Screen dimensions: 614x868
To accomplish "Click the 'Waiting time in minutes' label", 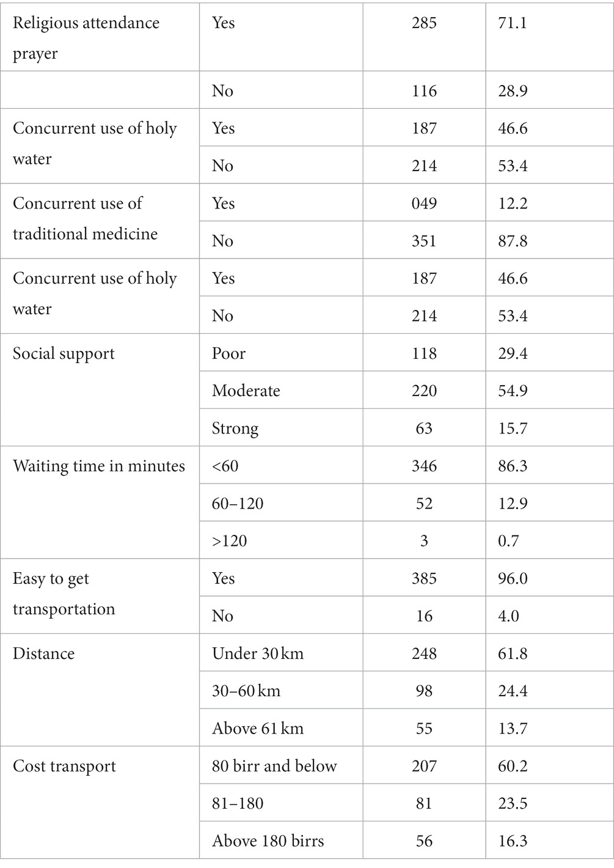I will pos(99,466).
